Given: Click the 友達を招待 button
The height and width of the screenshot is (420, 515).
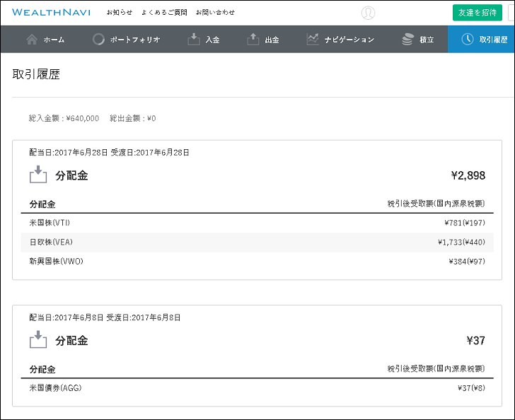Looking at the screenshot, I should tap(478, 13).
